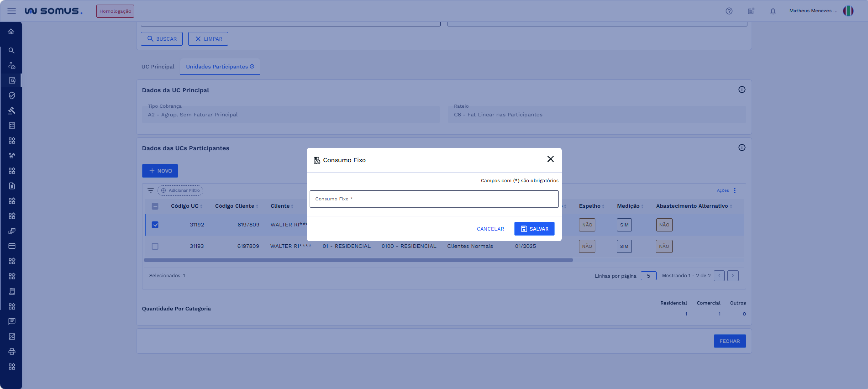Open the printer icon in sidebar

point(11,352)
